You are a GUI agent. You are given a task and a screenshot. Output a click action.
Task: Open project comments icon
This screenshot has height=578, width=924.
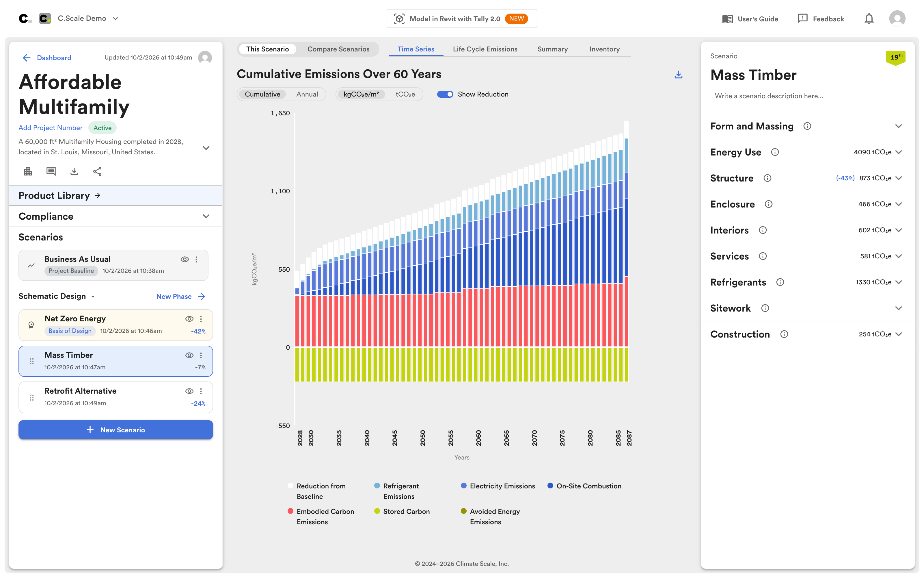pos(51,171)
